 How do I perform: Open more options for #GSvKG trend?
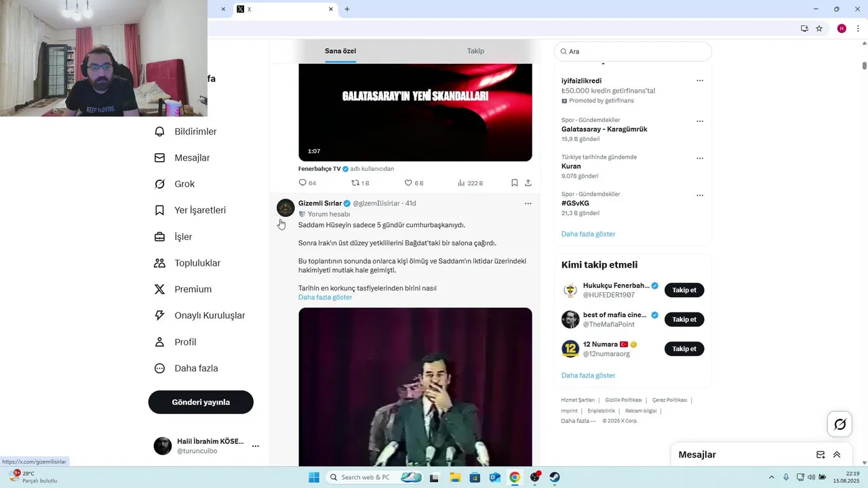[x=700, y=195]
